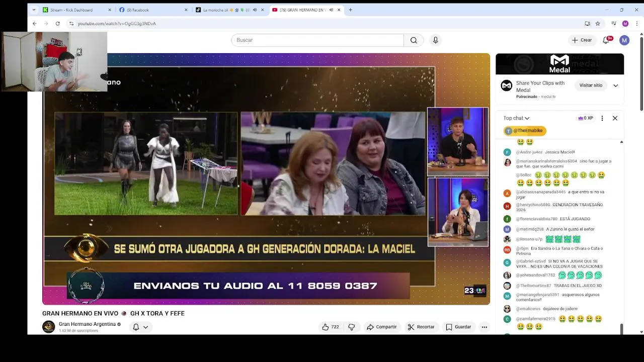The height and width of the screenshot is (362, 644).
Task: Start voice search with the microphone icon
Action: pyautogui.click(x=436, y=40)
